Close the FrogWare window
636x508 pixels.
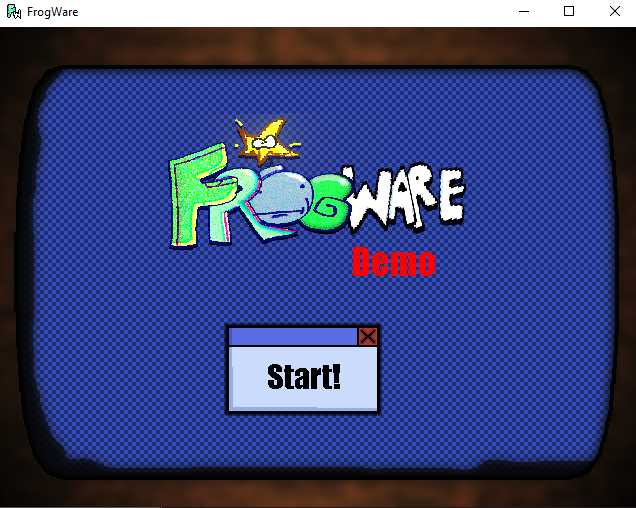[x=615, y=11]
